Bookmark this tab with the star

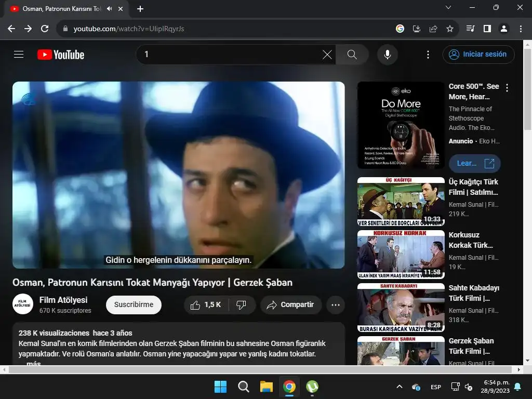point(449,29)
